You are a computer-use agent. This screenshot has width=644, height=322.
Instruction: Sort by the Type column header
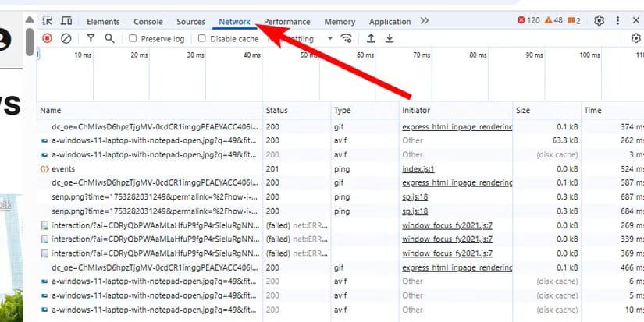[x=365, y=111]
